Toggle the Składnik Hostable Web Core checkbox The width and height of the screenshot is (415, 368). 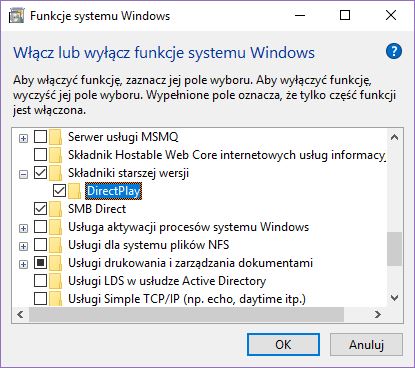tap(40, 155)
